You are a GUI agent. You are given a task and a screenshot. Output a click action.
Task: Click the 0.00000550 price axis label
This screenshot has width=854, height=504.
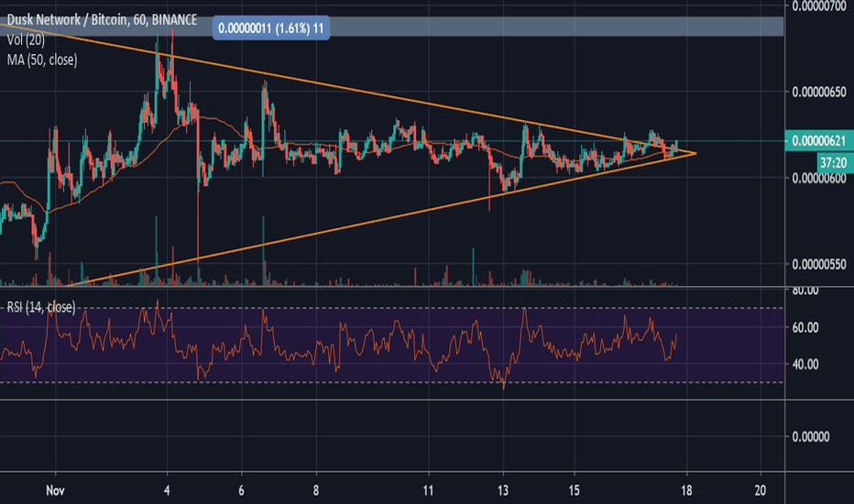pyautogui.click(x=819, y=264)
